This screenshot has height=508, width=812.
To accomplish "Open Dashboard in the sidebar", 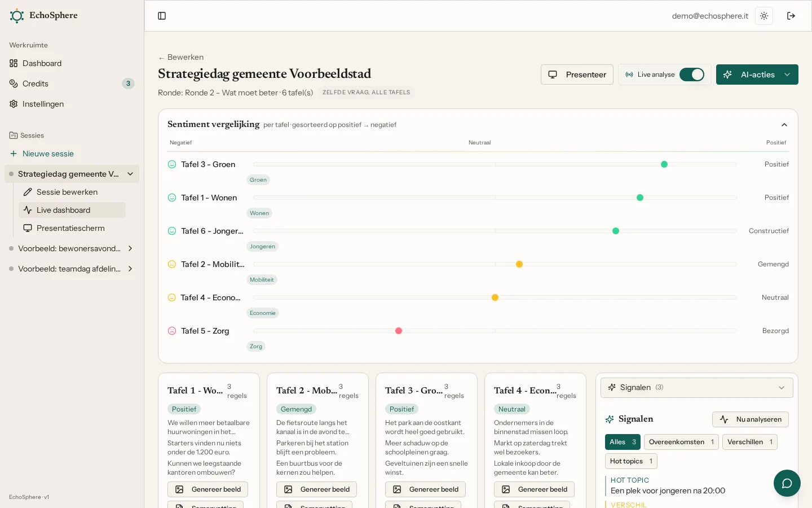I will (x=72, y=63).
